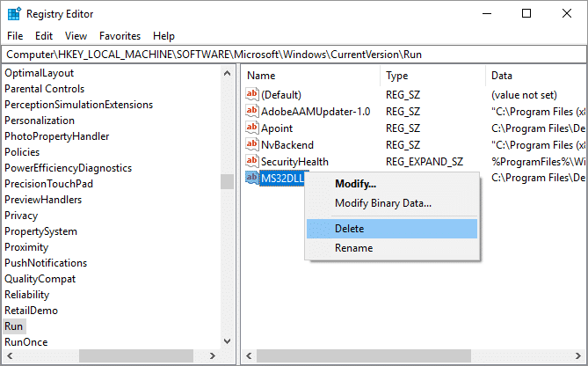Choose Modify... in the context menu

[x=355, y=184]
